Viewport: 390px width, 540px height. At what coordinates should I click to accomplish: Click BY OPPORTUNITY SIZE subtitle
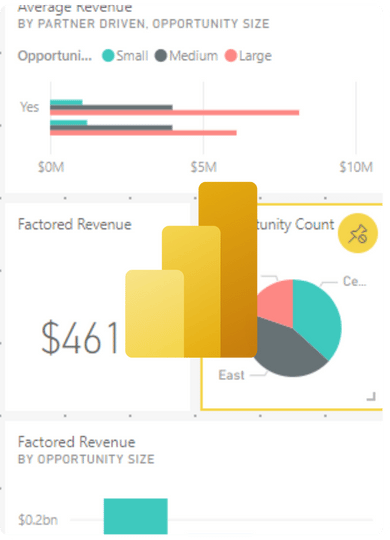(x=86, y=459)
